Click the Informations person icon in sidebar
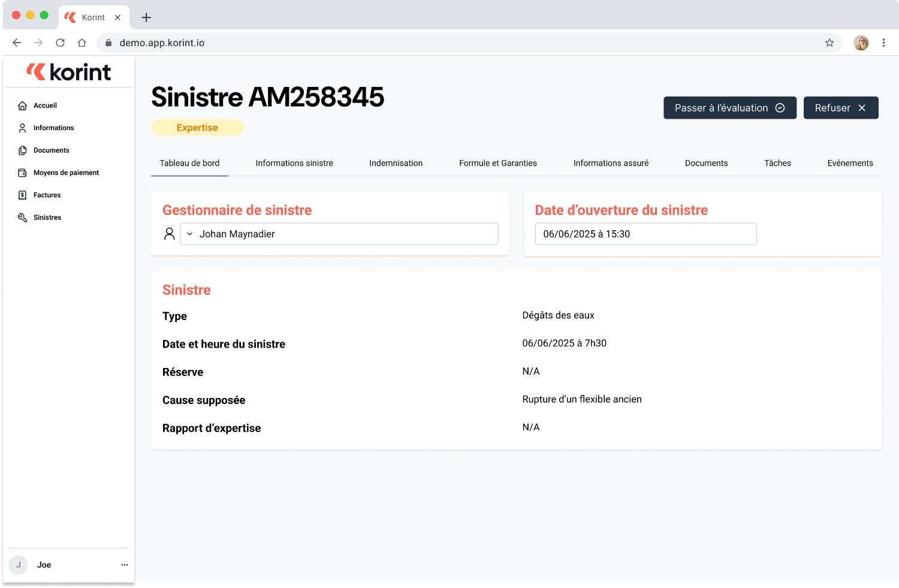This screenshot has height=588, width=899. pyautogui.click(x=22, y=128)
